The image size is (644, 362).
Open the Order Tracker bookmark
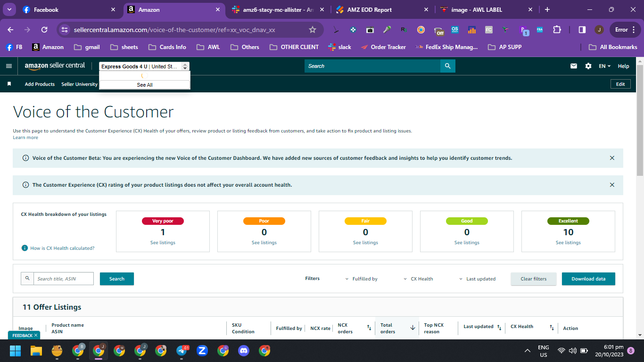tap(383, 47)
